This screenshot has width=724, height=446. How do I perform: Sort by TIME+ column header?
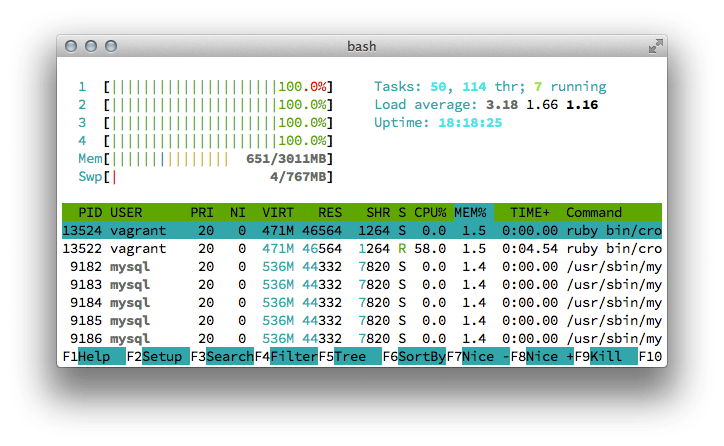[x=530, y=212]
